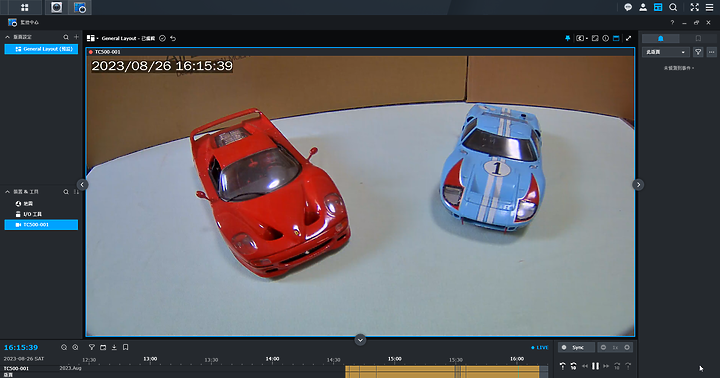Switch to the alerts bell tab
This screenshot has width=720, height=378.
pyautogui.click(x=660, y=39)
